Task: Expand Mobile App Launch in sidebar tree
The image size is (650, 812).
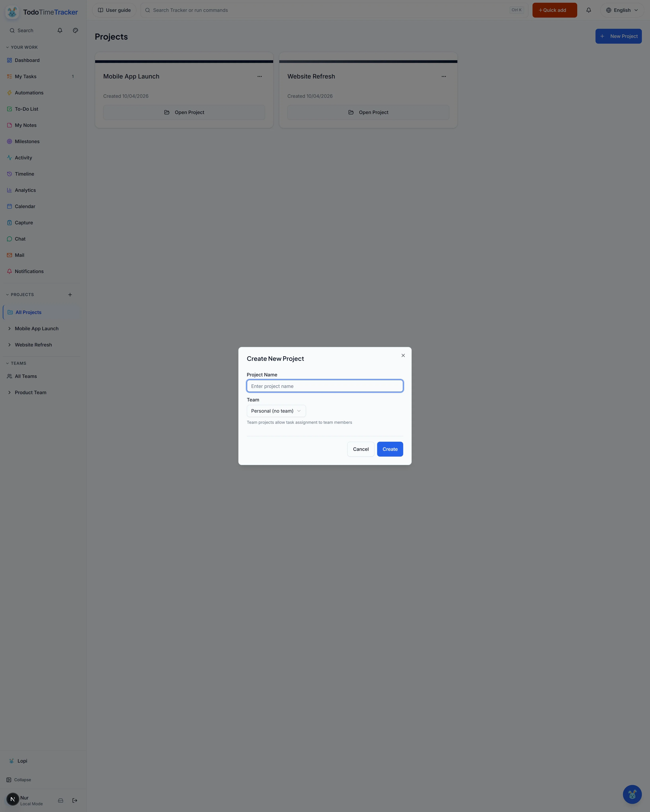Action: [x=9, y=328]
